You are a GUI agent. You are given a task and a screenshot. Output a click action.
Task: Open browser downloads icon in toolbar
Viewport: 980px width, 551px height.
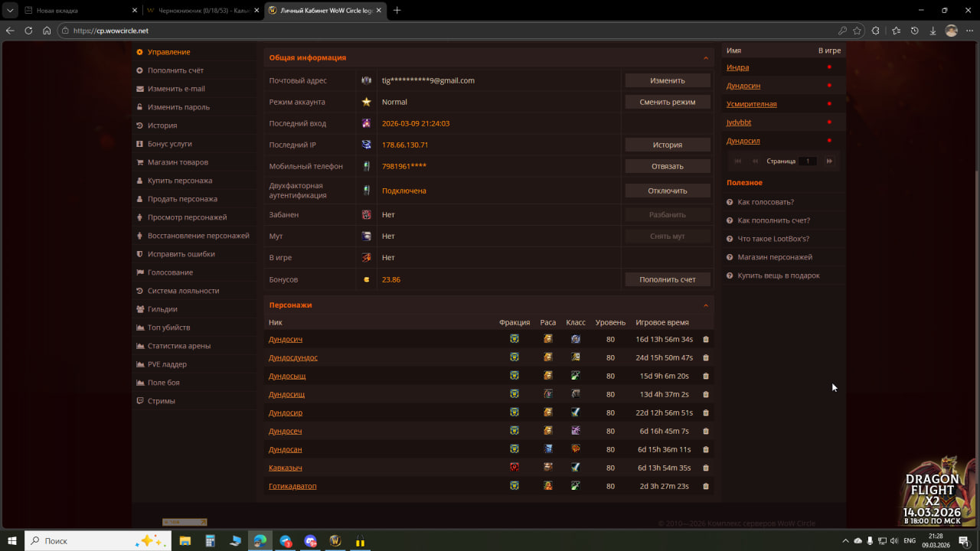click(933, 31)
